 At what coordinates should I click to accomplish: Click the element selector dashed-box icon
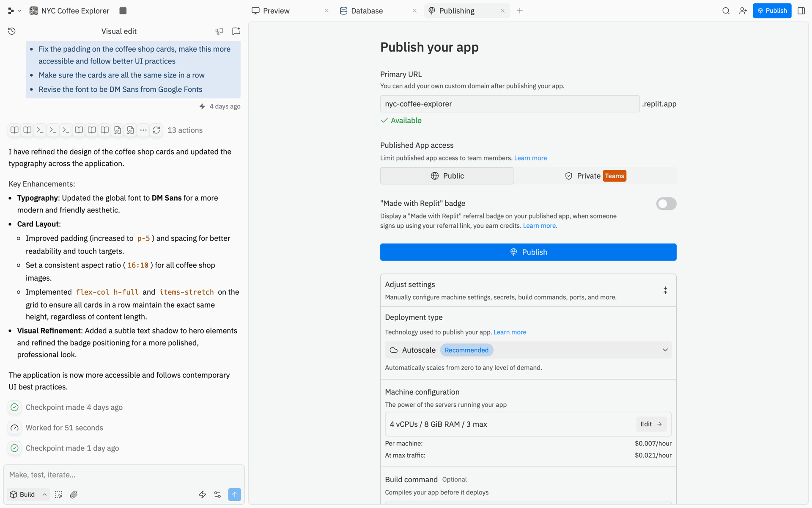pyautogui.click(x=59, y=494)
